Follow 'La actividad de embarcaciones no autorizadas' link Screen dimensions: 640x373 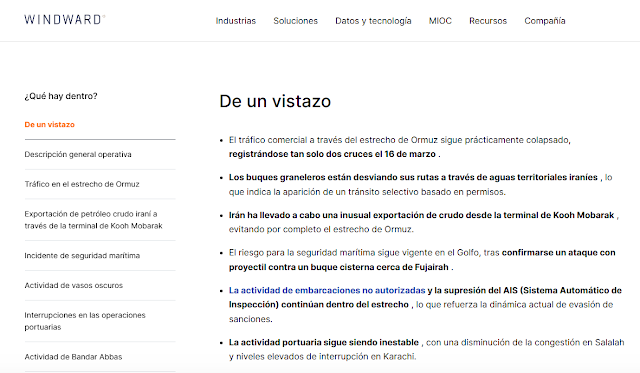[327, 290]
